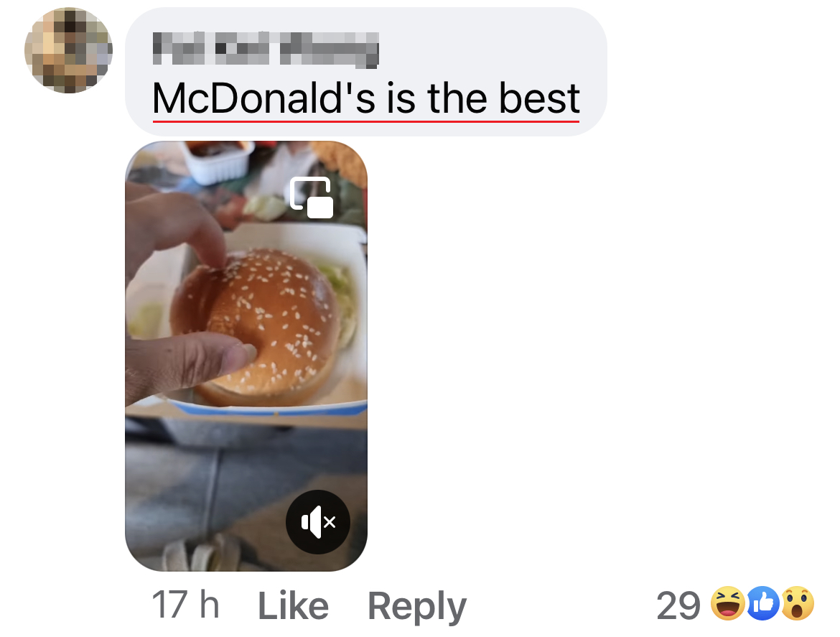Viewport: 840px width, 637px height.
Task: Reply to the McDonald's comment
Action: point(417,607)
